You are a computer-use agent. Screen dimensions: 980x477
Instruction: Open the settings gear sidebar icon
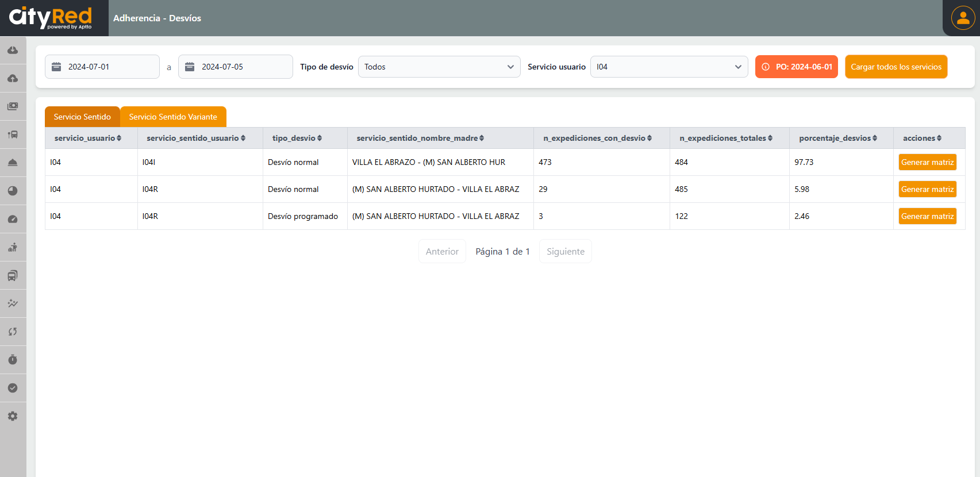pos(13,416)
